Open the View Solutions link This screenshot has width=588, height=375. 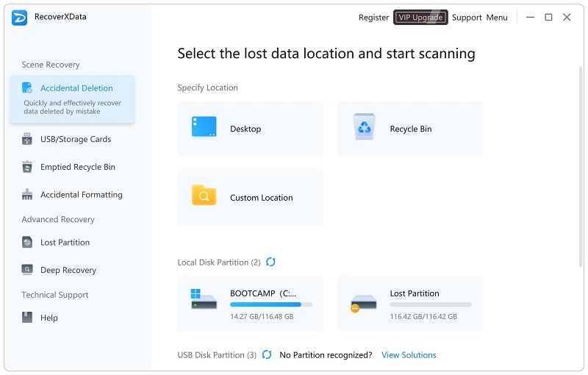tap(409, 355)
